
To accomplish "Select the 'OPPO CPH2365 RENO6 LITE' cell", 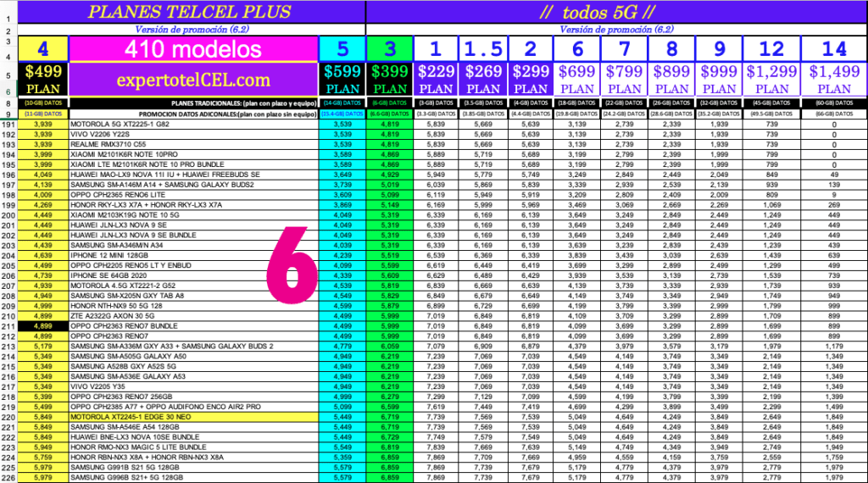I will coord(193,195).
